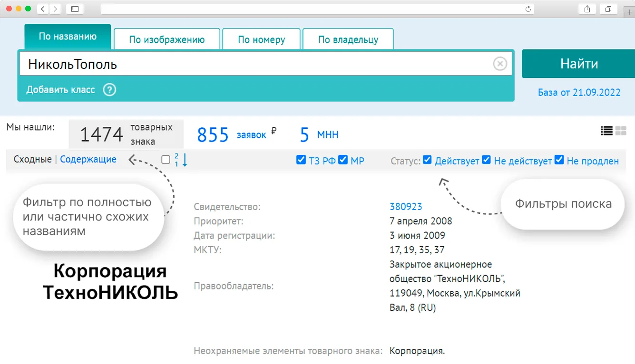This screenshot has width=635, height=364.
Task: Show the 855 заявок results
Action: [x=232, y=135]
